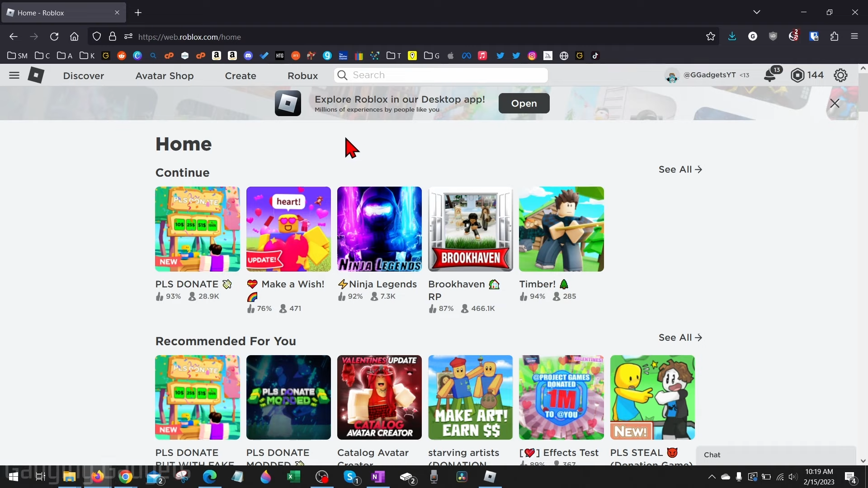Expand See All for Continue section

pyautogui.click(x=680, y=169)
